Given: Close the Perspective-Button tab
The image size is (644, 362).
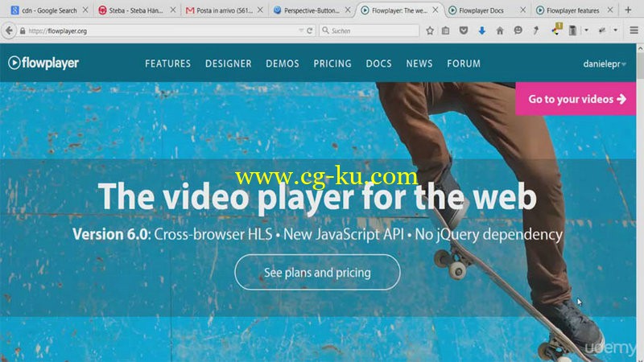Looking at the screenshot, I should [348, 10].
